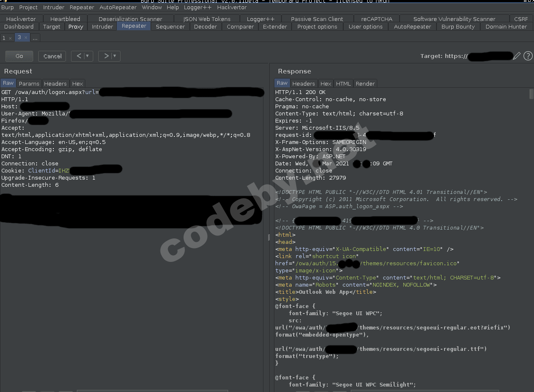This screenshot has width=534, height=392.
Task: Open the User options tab
Action: coord(366,26)
